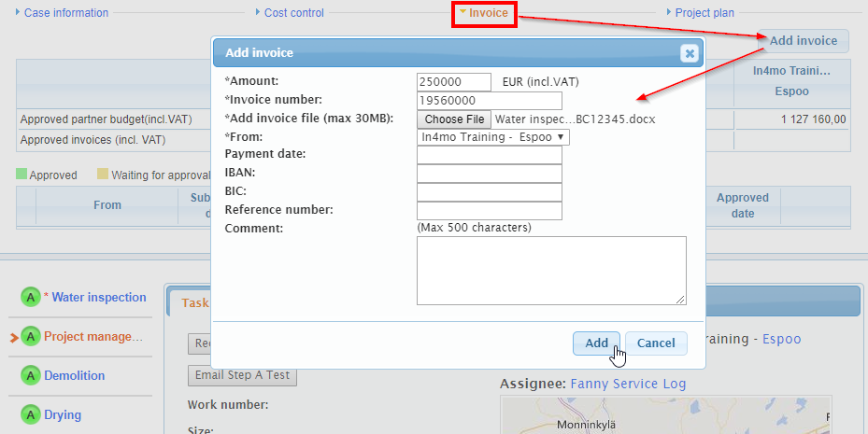
Task: Click the Add button to submit invoice
Action: coord(596,343)
